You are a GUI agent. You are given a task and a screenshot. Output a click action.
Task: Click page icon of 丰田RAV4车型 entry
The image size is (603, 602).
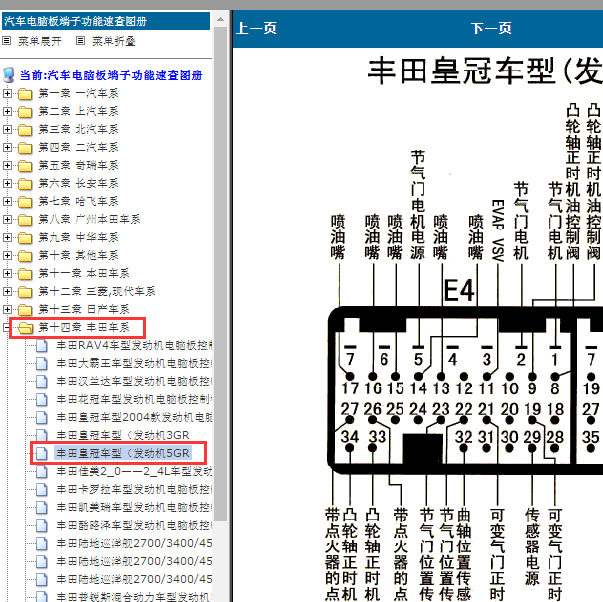tap(42, 345)
